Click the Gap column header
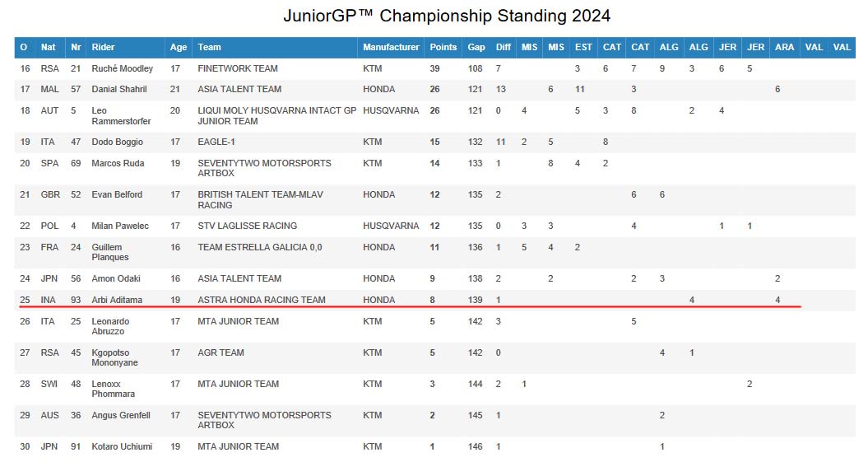Image resolution: width=868 pixels, height=462 pixels. pos(476,47)
